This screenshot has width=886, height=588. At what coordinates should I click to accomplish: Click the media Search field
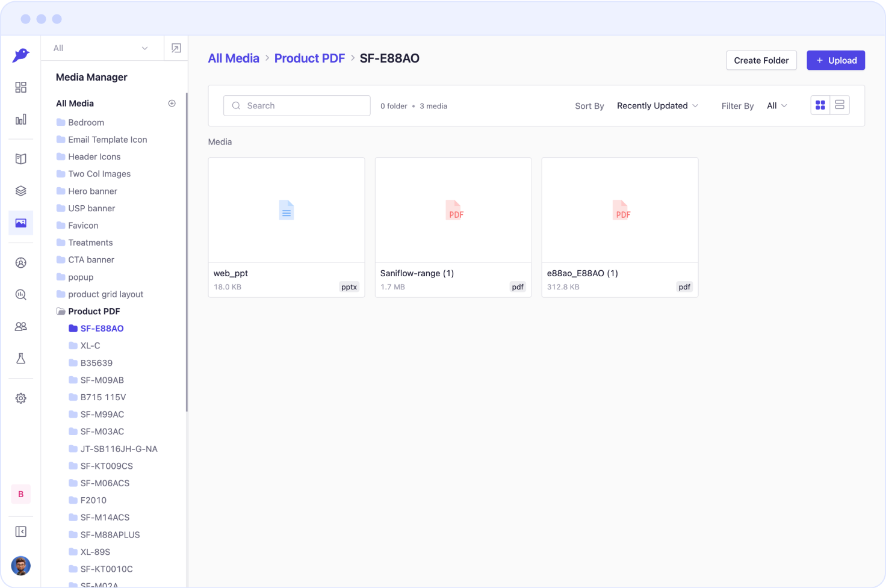pyautogui.click(x=297, y=106)
